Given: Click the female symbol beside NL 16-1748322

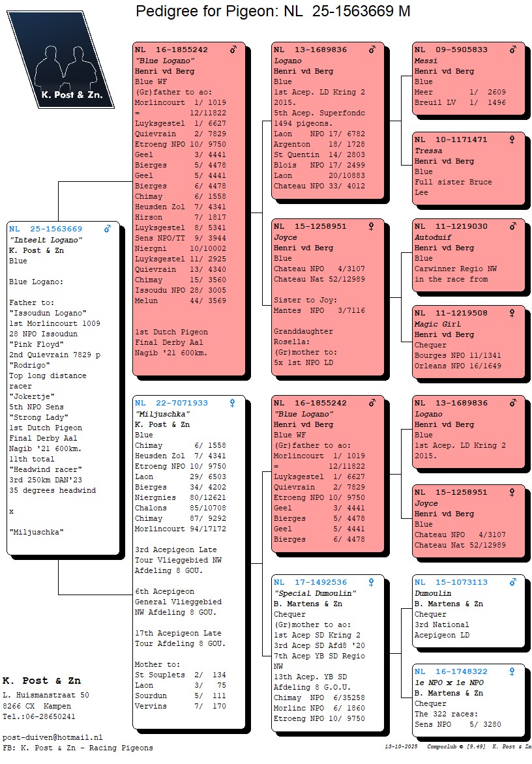Looking at the screenshot, I should pos(513,671).
